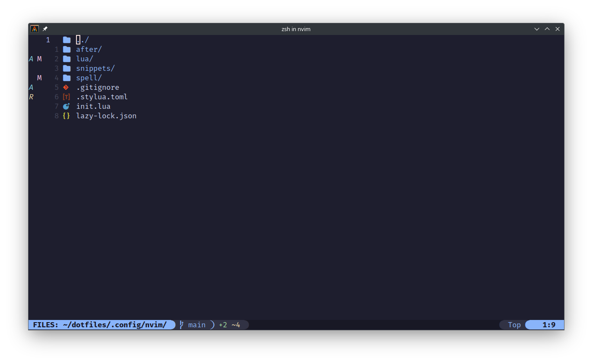Toggle the pin icon in the title bar
Image resolution: width=593 pixels, height=364 pixels.
click(x=45, y=29)
